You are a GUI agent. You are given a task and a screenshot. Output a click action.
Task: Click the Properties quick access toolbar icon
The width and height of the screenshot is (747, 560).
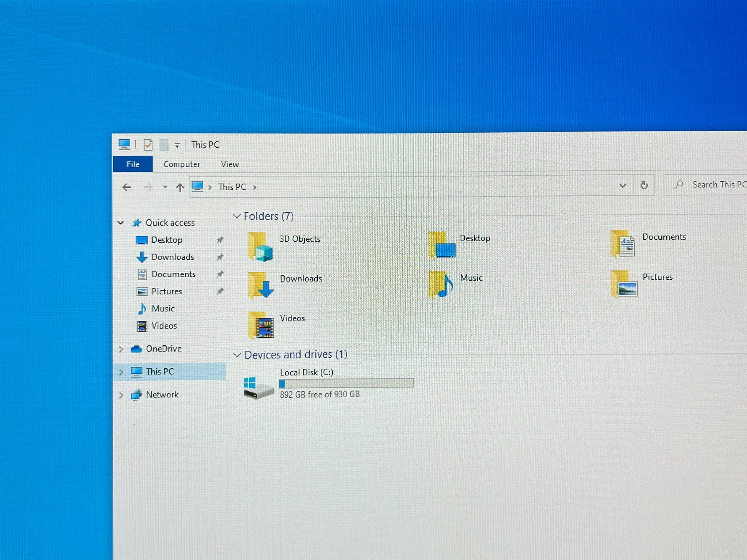point(148,145)
